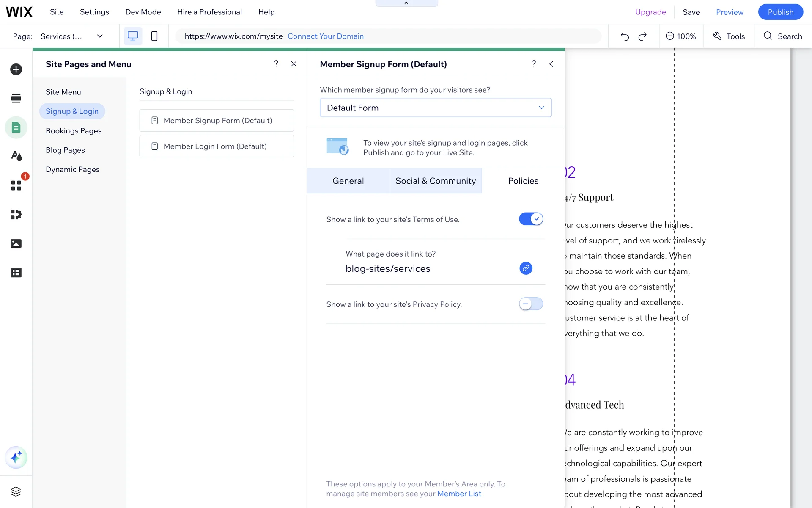
Task: Adjust the 100% zoom control
Action: coord(681,36)
